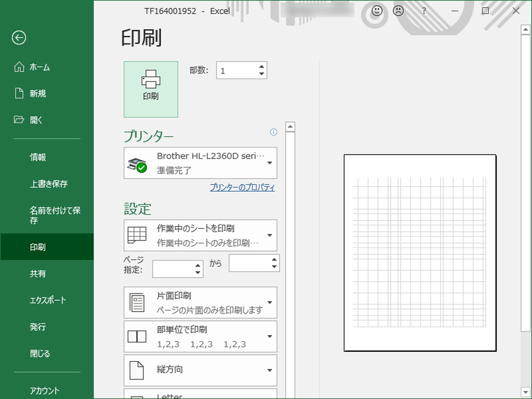The image size is (532, 399).
Task: Click the printer icon inside the 印刷 button
Action: [151, 79]
